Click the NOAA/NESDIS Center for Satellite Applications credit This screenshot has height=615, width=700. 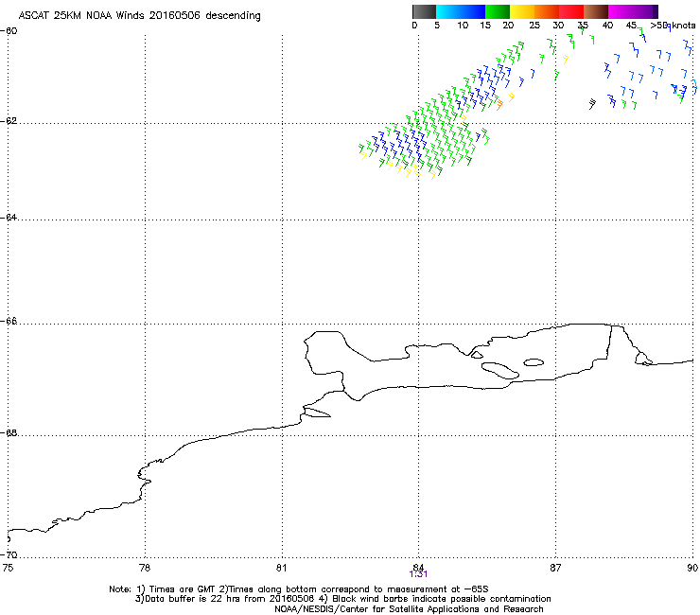pos(409,609)
